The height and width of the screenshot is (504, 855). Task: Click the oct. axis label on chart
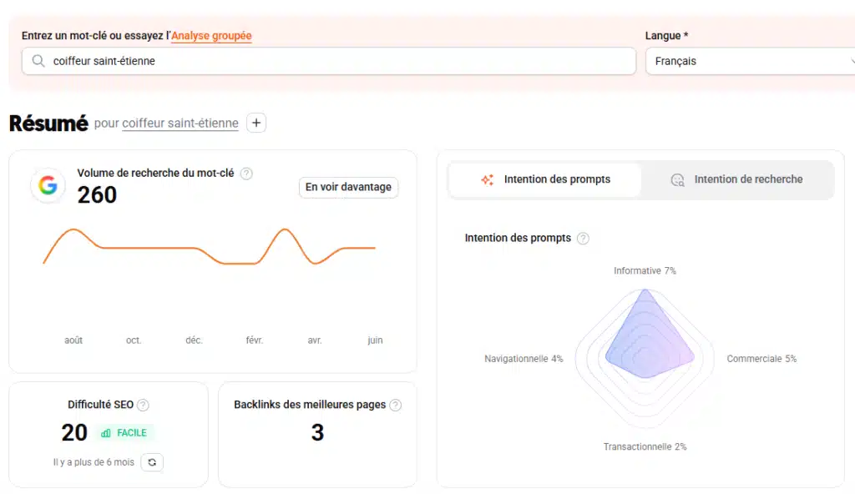[134, 340]
